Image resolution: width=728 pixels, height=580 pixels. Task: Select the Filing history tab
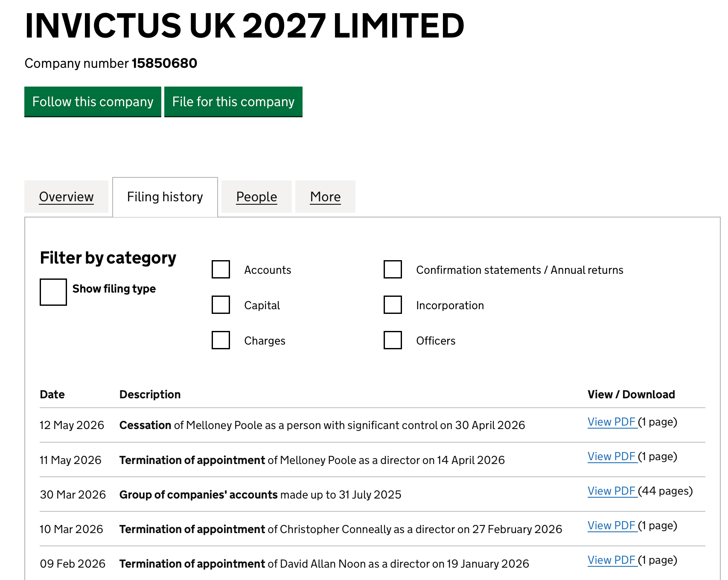click(x=165, y=197)
